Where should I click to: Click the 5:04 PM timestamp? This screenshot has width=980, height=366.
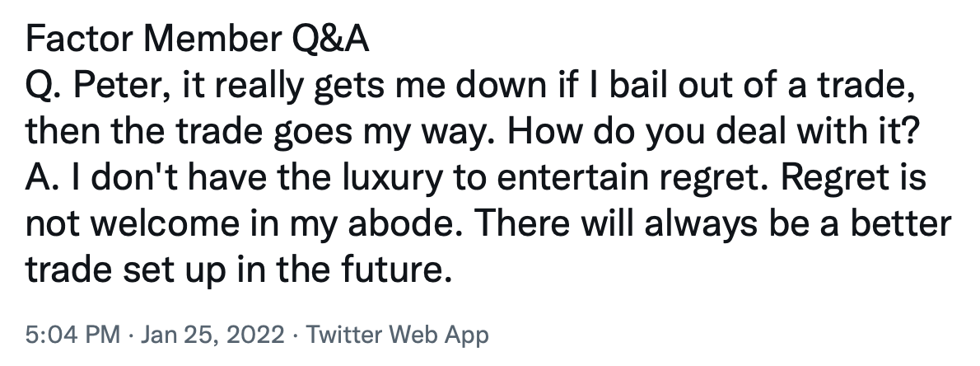pyautogui.click(x=72, y=335)
